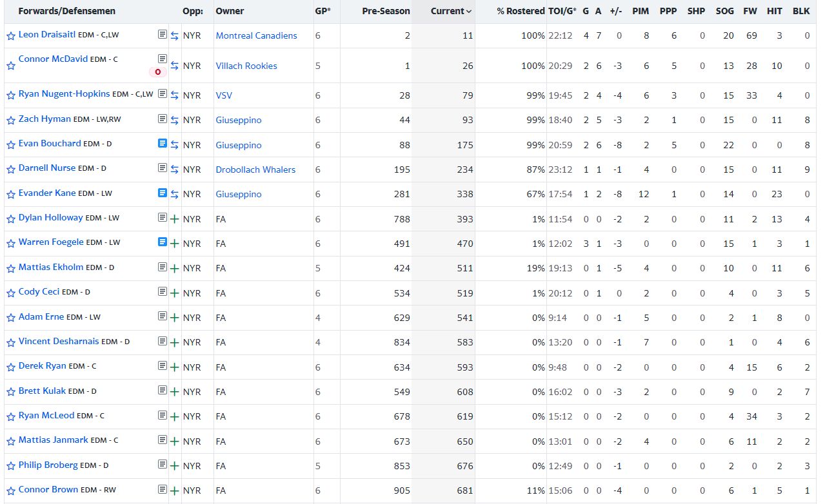Image resolution: width=825 pixels, height=504 pixels.
Task: Open Warren Foegele's blue notes icon
Action: pyautogui.click(x=163, y=242)
